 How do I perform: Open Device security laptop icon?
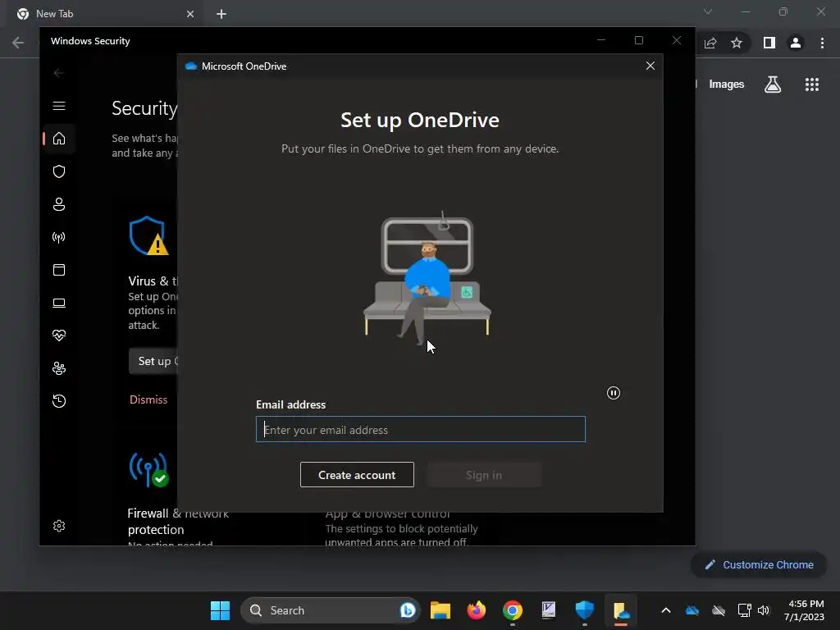[59, 303]
